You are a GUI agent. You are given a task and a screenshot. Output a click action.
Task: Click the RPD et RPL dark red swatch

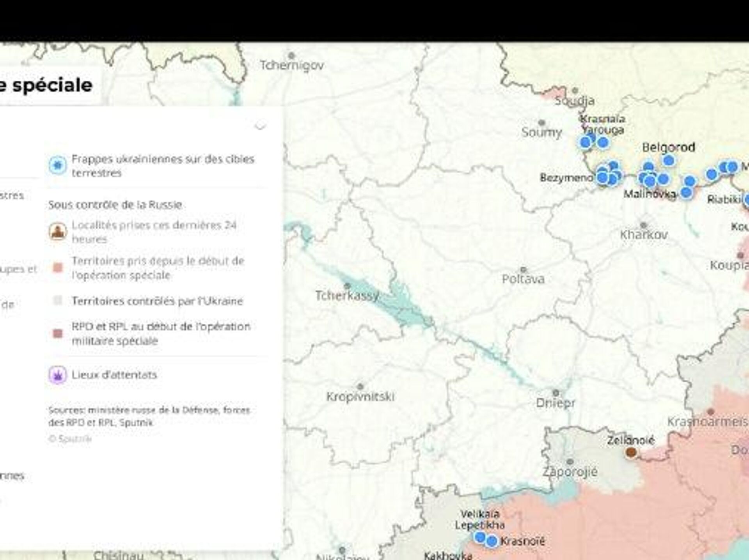tap(57, 333)
